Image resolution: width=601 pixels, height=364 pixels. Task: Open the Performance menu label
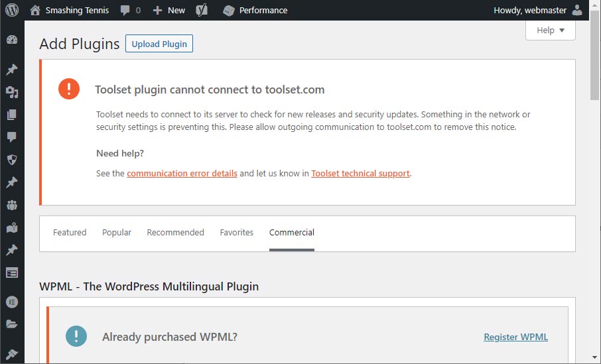tap(263, 11)
